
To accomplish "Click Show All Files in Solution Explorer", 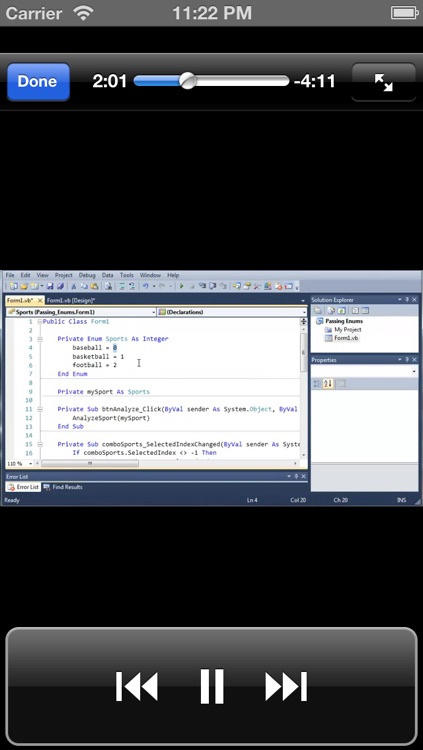I will pyautogui.click(x=331, y=310).
